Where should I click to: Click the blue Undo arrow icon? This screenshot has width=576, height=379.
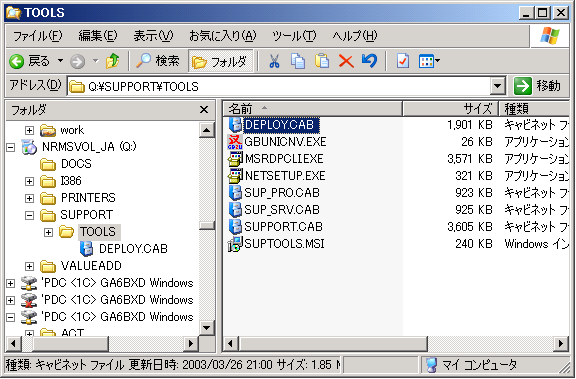tap(369, 61)
